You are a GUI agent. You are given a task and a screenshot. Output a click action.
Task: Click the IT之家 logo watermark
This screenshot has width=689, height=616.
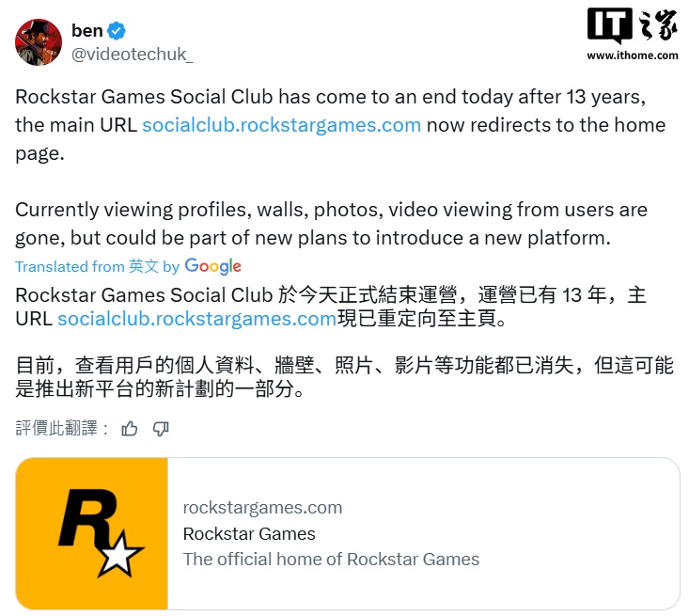point(632,25)
